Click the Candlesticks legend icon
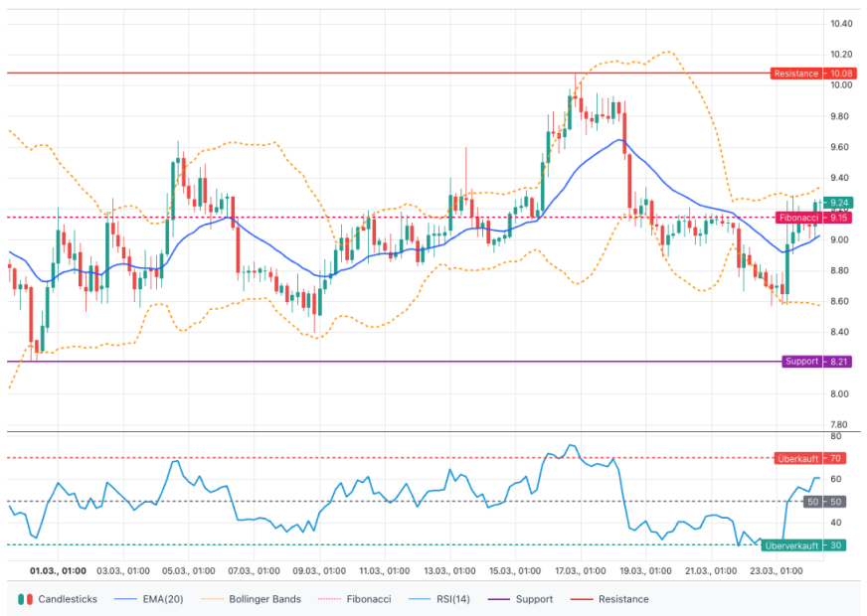The height and width of the screenshot is (616, 867). point(26,599)
